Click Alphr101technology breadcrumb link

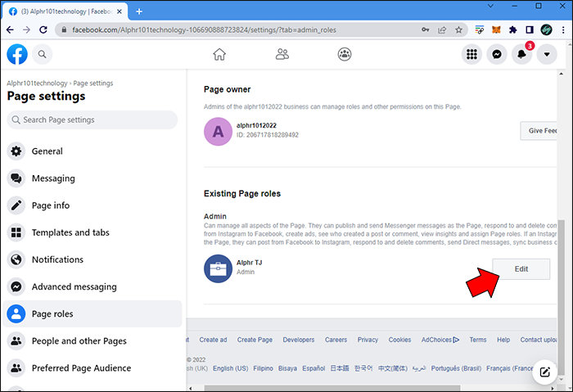(37, 83)
